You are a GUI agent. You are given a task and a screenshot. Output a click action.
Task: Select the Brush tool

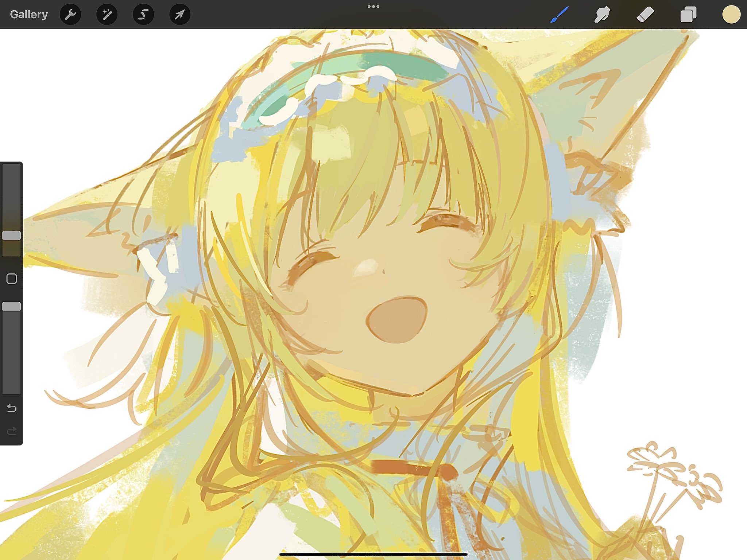point(559,15)
